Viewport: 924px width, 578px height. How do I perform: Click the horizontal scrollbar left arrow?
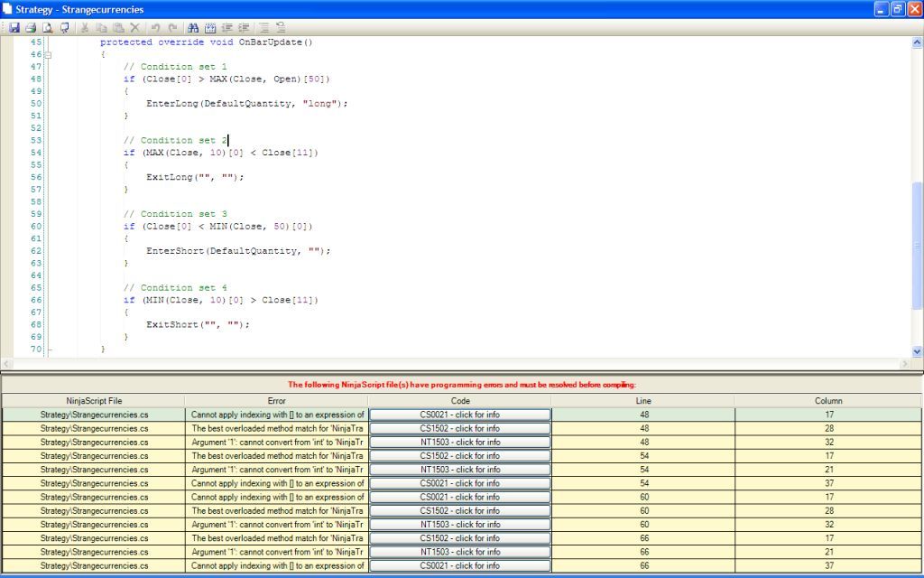[6, 364]
